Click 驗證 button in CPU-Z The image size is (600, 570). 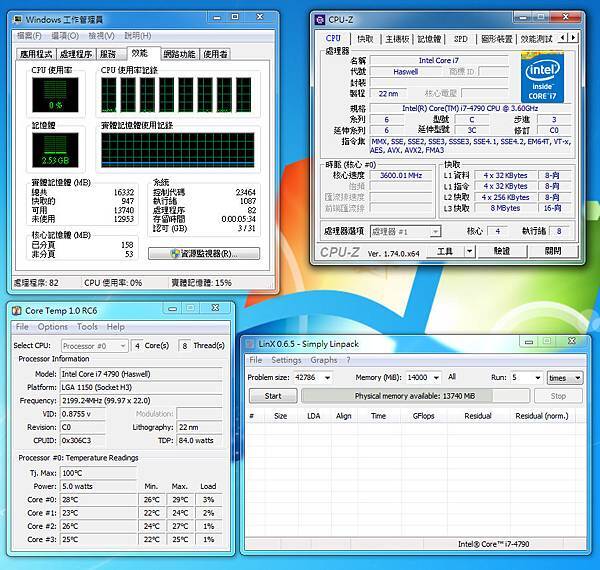coord(502,251)
